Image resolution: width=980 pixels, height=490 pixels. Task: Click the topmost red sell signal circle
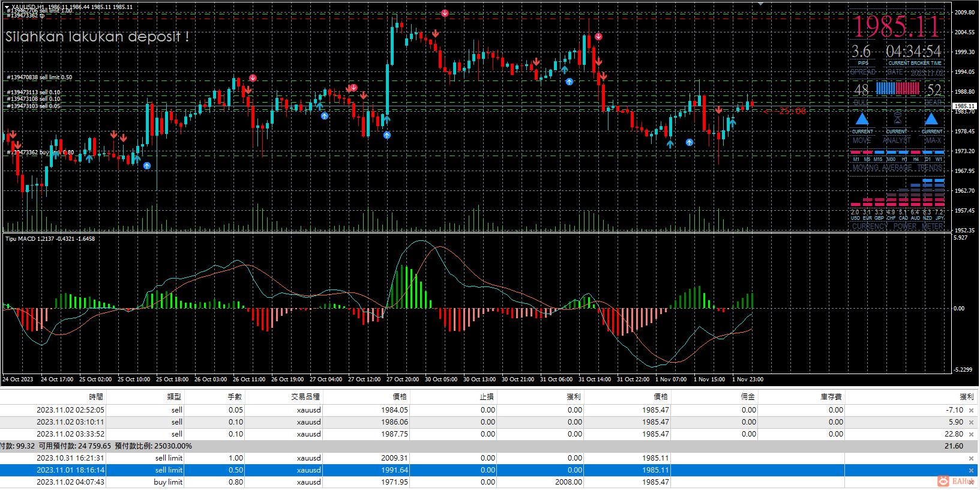(445, 13)
